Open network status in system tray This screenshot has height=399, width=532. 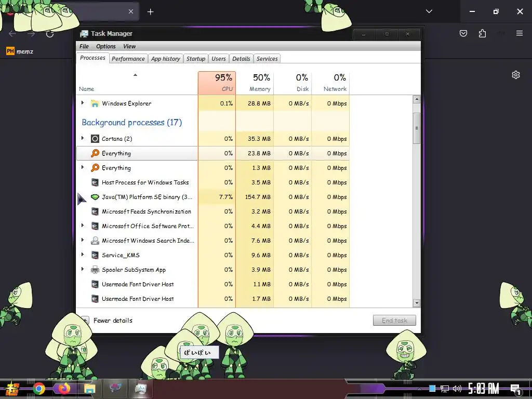444,389
